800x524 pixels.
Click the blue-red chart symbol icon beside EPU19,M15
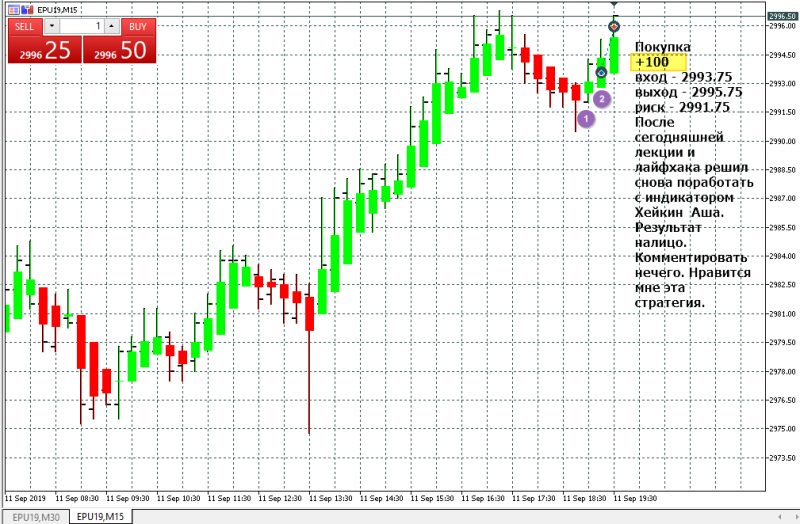[x=28, y=10]
